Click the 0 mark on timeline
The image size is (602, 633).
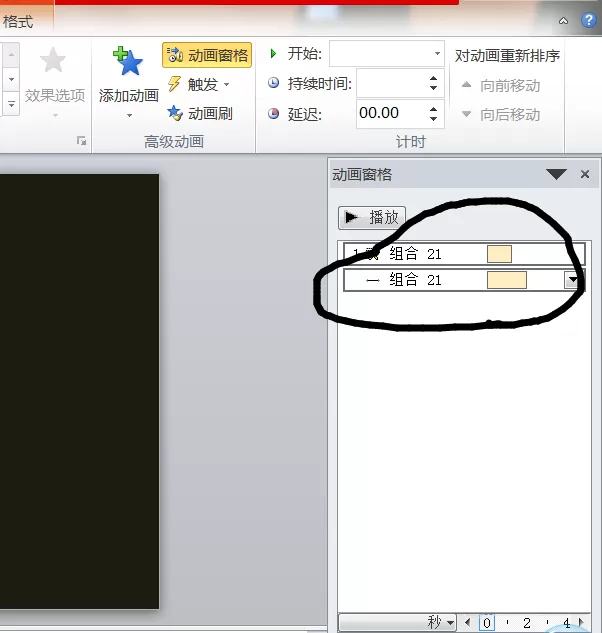pos(487,623)
